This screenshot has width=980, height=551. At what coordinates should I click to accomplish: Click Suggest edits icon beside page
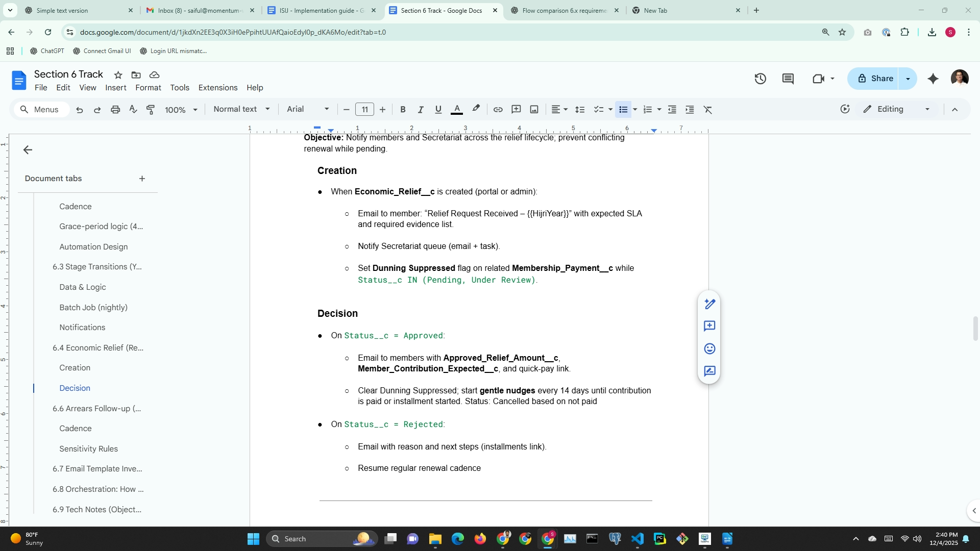[709, 371]
